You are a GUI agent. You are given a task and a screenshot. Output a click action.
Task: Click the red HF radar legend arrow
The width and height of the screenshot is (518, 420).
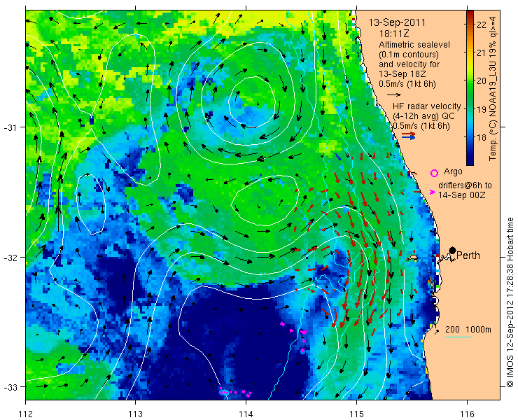click(409, 134)
